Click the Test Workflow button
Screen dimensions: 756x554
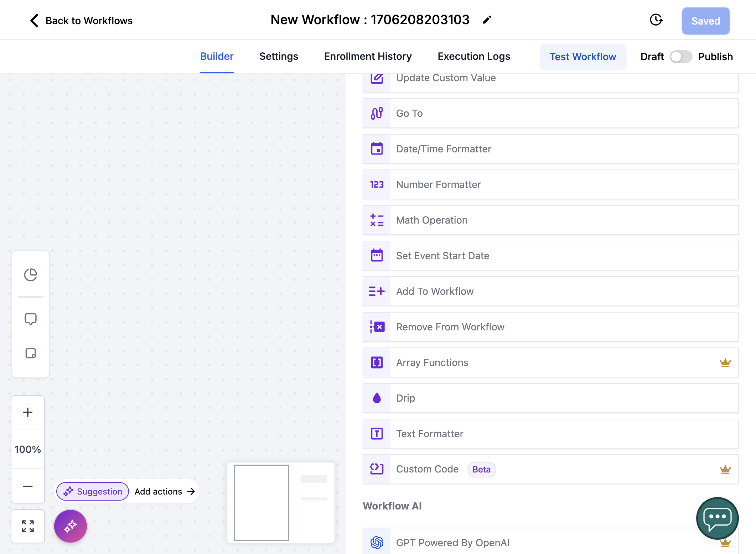[x=583, y=57]
